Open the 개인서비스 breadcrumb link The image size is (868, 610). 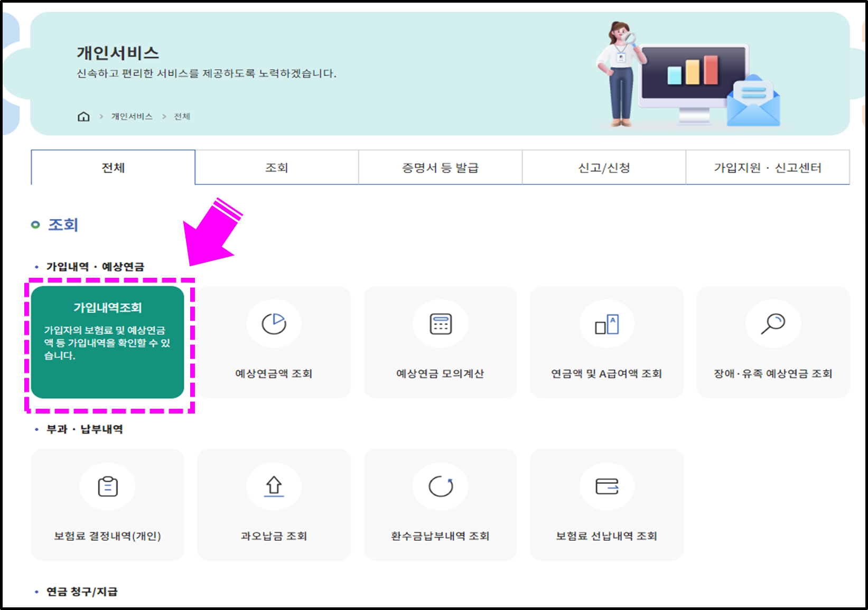[x=132, y=116]
